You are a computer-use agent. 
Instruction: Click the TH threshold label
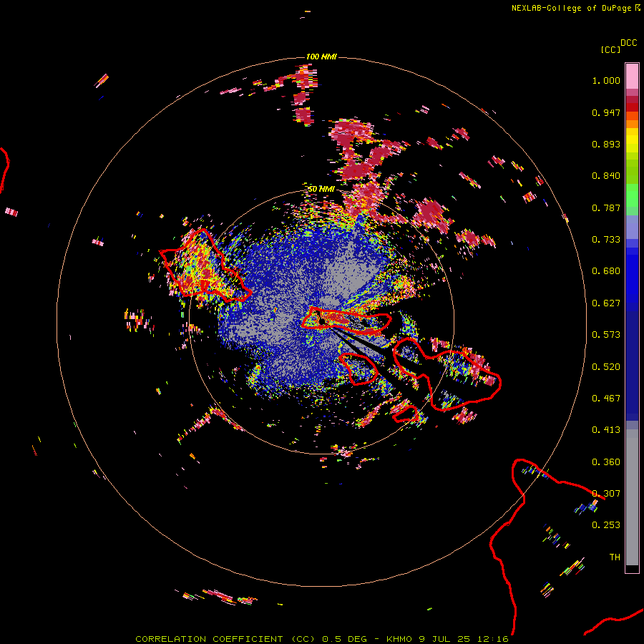[615, 557]
